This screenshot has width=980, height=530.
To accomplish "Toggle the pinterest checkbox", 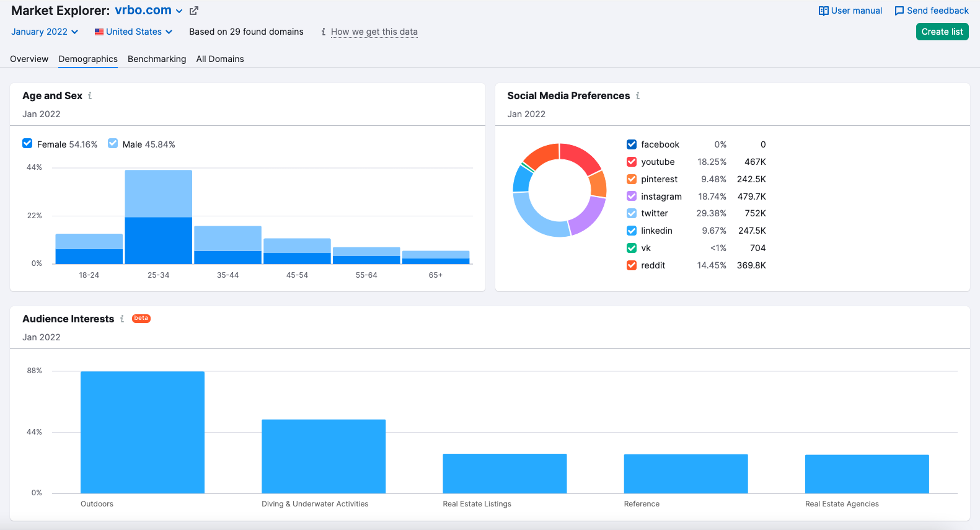I will [632, 179].
